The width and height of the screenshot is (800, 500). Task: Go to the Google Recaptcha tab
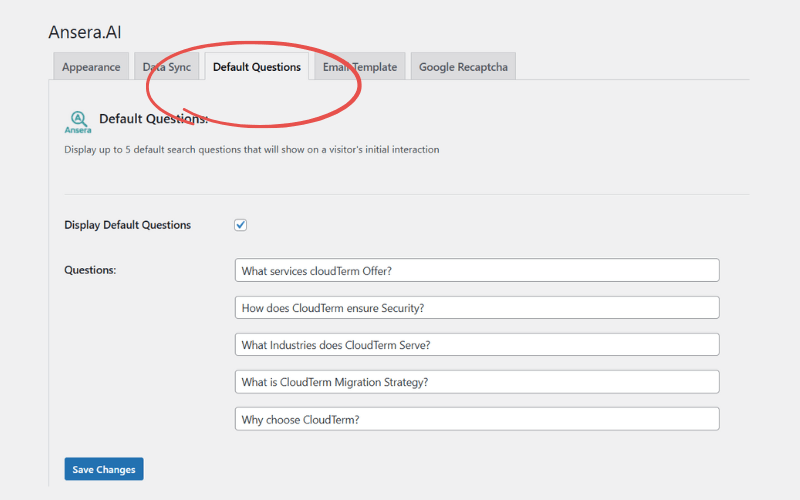(x=463, y=67)
